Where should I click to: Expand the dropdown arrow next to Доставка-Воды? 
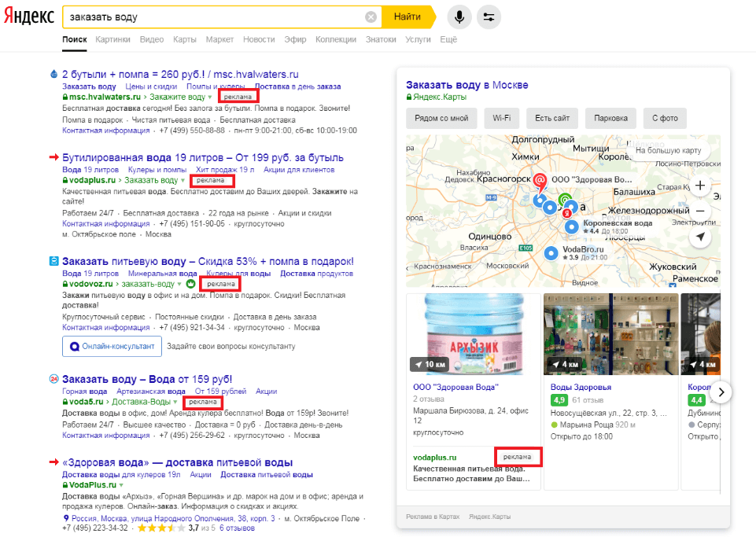pyautogui.click(x=175, y=402)
